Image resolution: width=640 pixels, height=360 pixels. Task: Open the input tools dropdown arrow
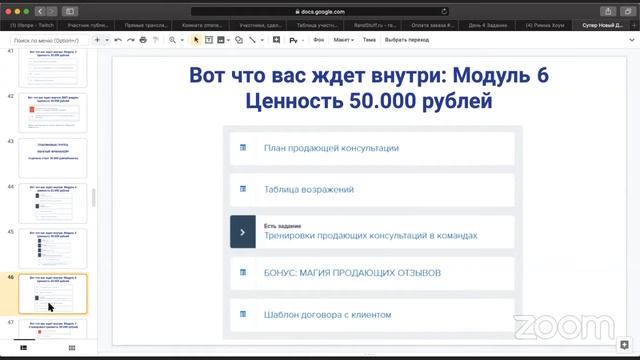302,40
